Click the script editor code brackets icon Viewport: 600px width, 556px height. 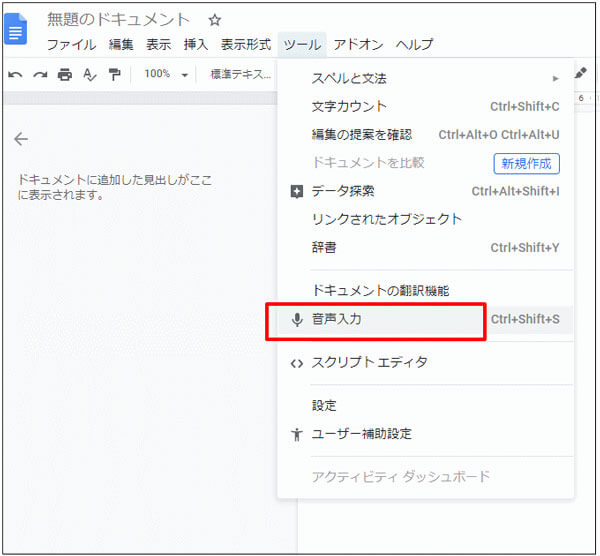(297, 363)
